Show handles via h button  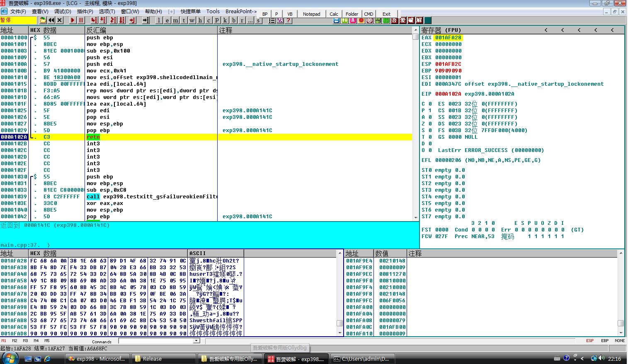coord(200,20)
